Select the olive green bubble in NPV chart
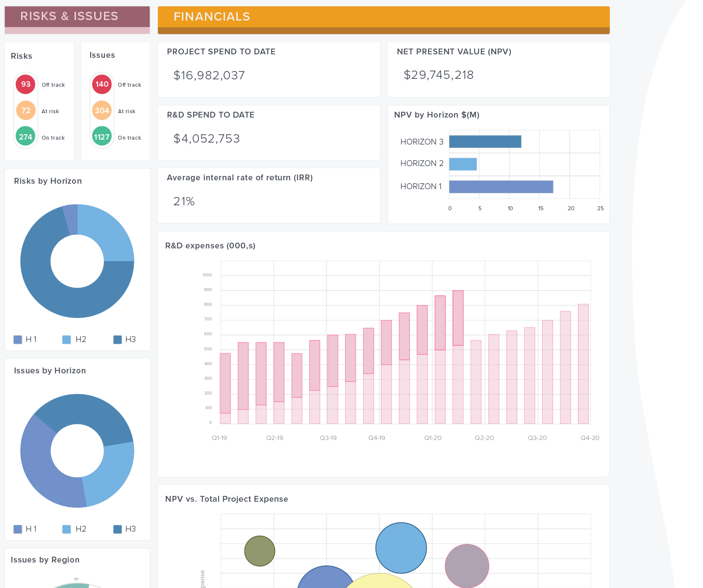703x588 pixels. coord(259,551)
